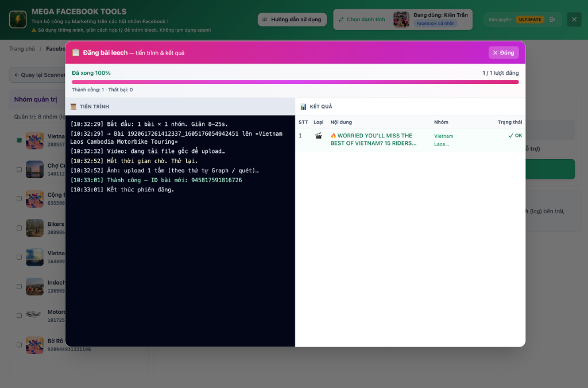The image size is (588, 388).
Task: Click the log line "Kết thúc phiên đăng."
Action: [122, 190]
